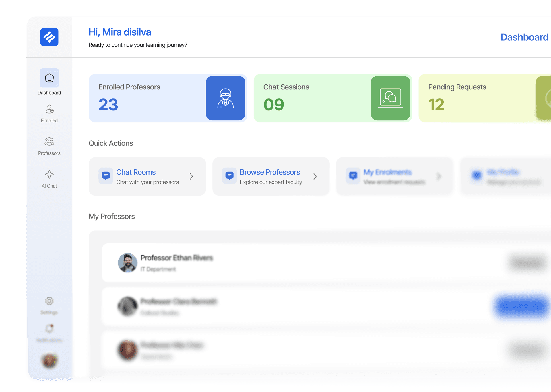Click the Chat Rooms message icon
Viewport: 551px width, 392px height.
(x=106, y=176)
